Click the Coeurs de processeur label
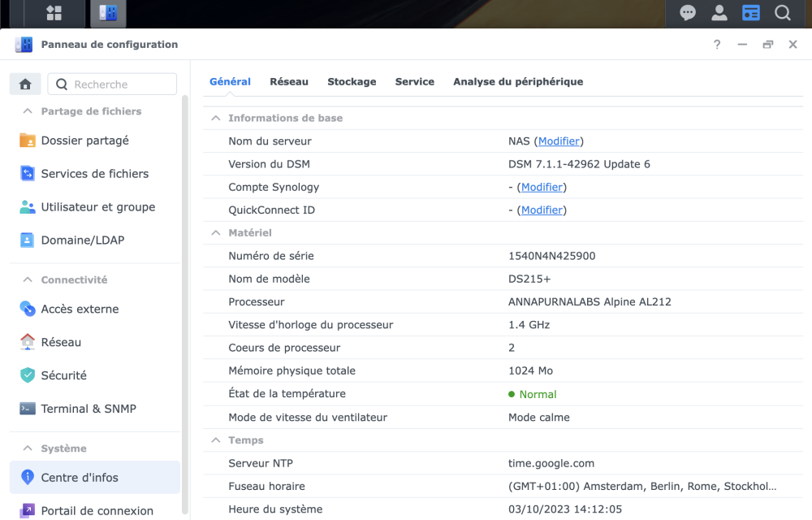 point(284,348)
